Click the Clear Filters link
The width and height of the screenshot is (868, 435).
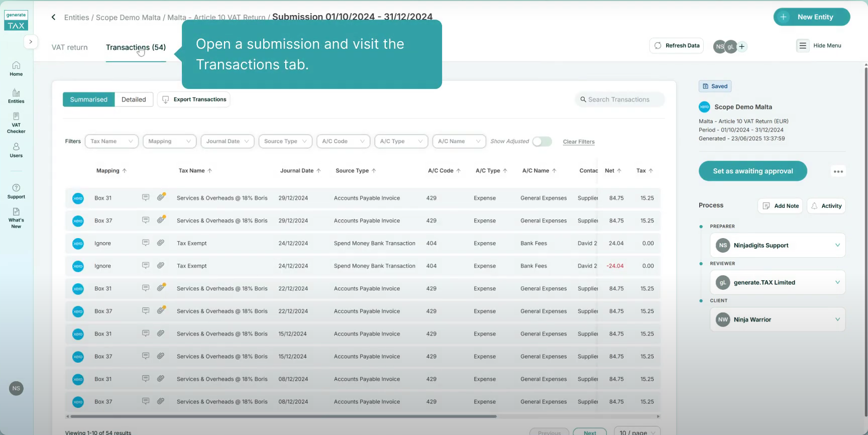pyautogui.click(x=579, y=142)
